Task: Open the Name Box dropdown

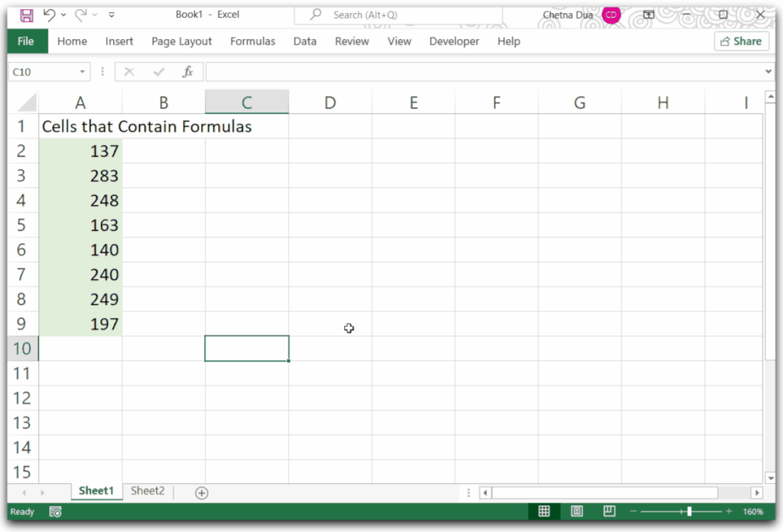Action: 83,71
